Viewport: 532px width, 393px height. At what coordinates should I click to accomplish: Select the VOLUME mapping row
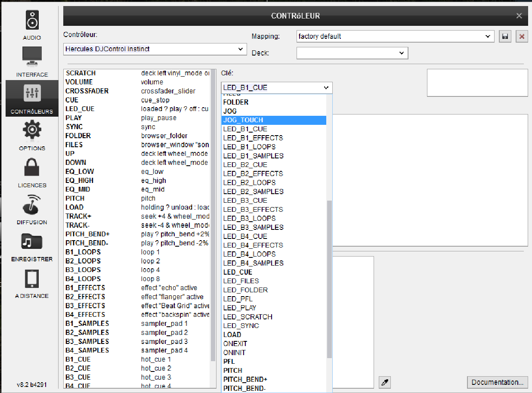coord(137,82)
